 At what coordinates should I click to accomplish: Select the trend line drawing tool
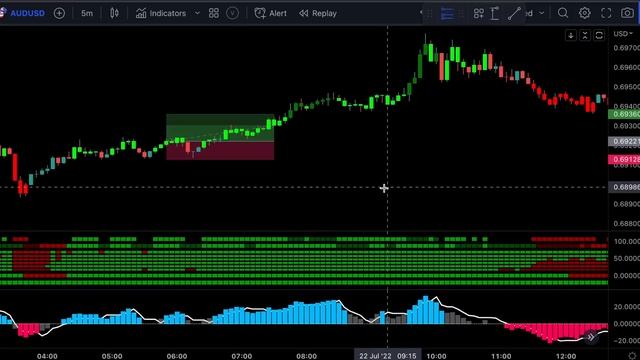pyautogui.click(x=514, y=13)
